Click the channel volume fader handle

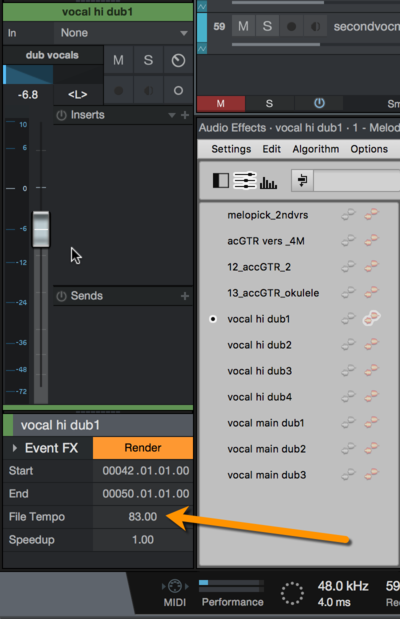41,229
